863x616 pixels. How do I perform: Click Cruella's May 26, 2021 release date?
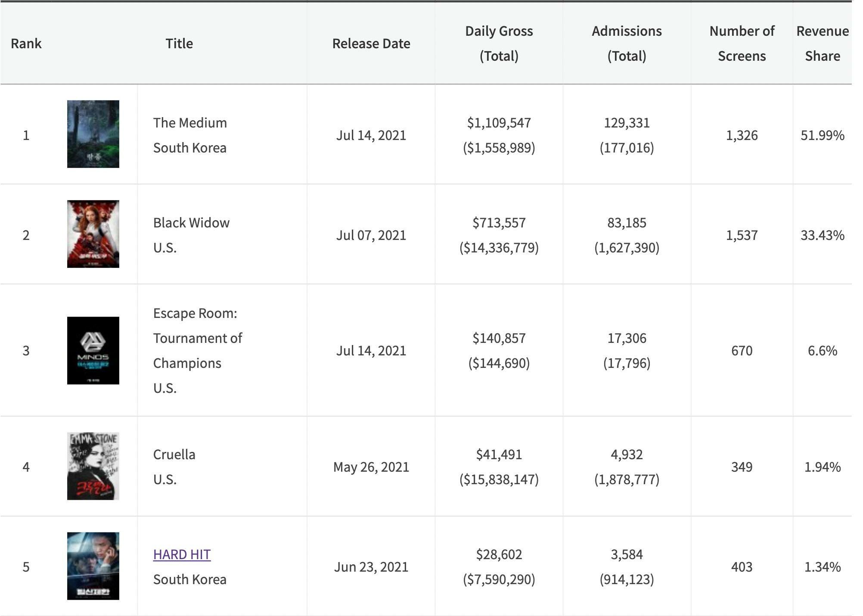371,467
